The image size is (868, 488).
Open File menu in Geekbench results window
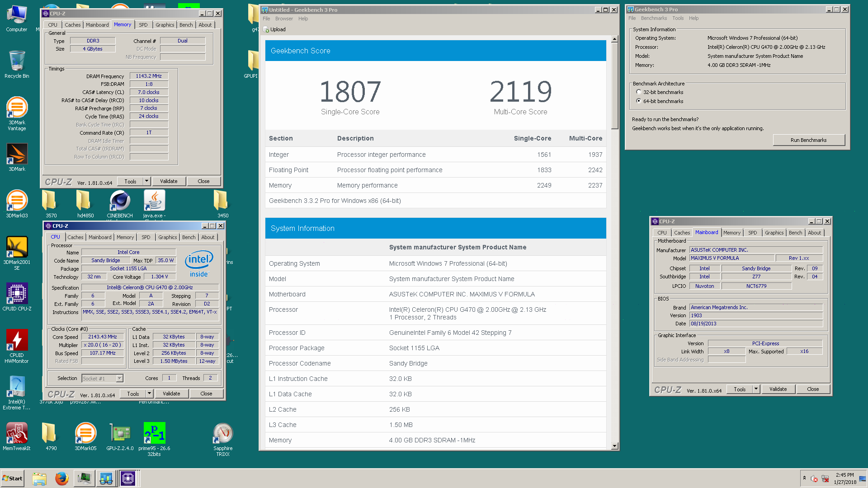(266, 19)
